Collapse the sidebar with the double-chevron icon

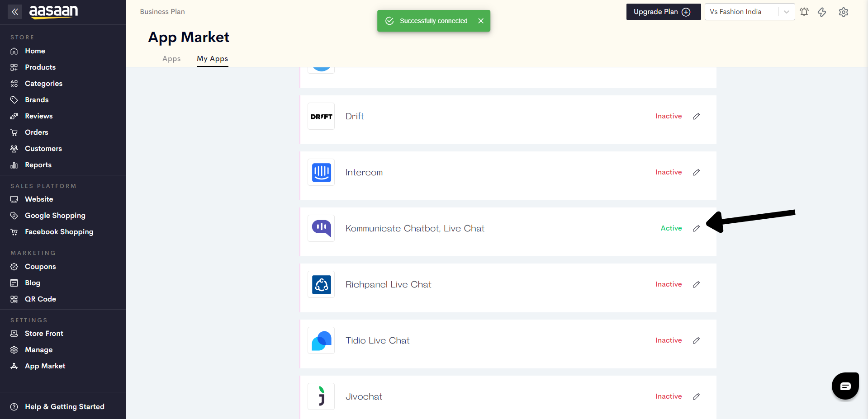[x=15, y=12]
